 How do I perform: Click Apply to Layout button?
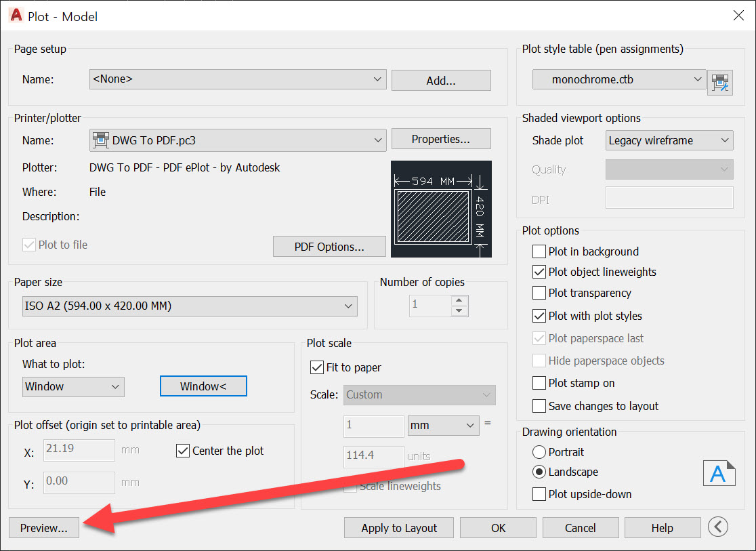[399, 528]
